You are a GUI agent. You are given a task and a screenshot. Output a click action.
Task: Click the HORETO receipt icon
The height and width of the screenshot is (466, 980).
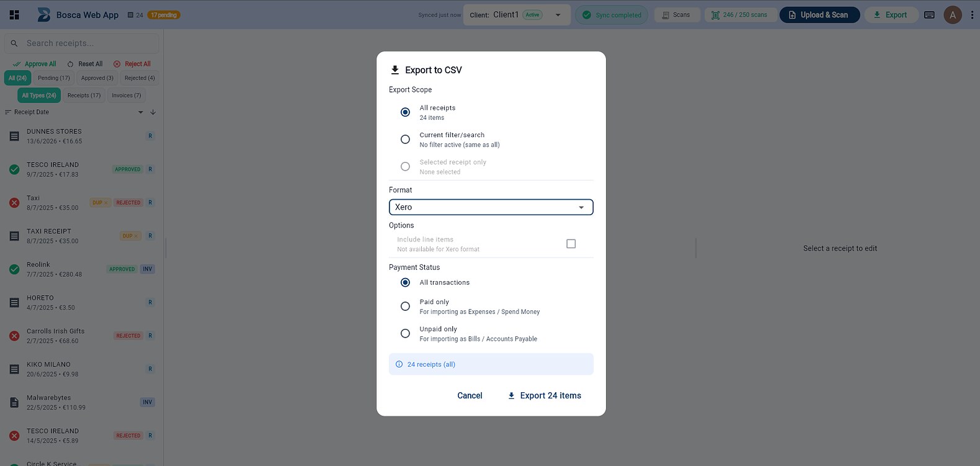[x=14, y=303]
